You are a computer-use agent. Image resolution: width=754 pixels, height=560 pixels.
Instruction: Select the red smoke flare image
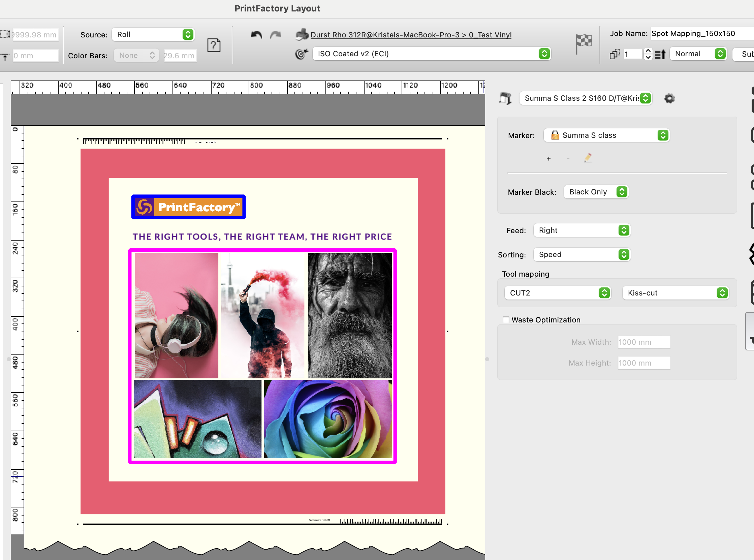[263, 316]
